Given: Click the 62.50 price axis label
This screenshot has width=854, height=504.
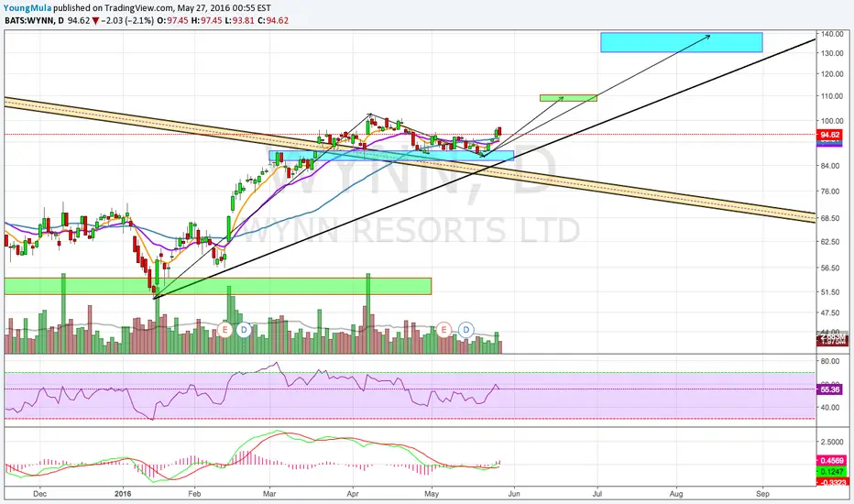Looking at the screenshot, I should coord(830,242).
